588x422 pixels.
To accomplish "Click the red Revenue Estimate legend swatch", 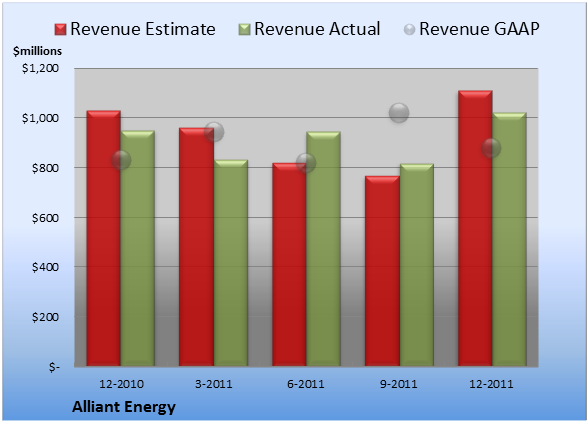I will 60,29.
